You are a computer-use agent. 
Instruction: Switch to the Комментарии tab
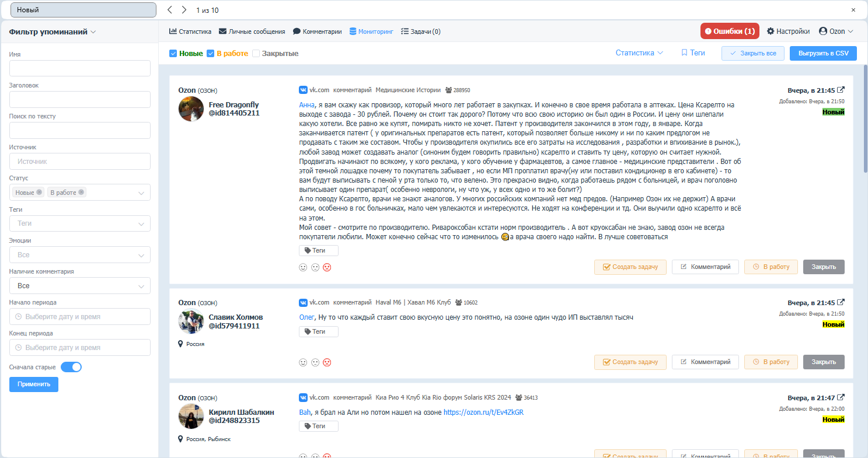[318, 32]
